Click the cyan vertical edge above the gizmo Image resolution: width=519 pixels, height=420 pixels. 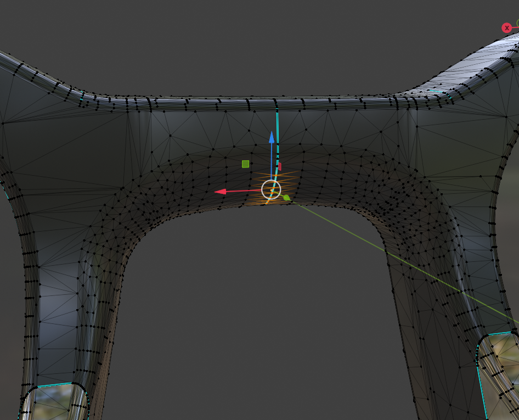(277, 126)
